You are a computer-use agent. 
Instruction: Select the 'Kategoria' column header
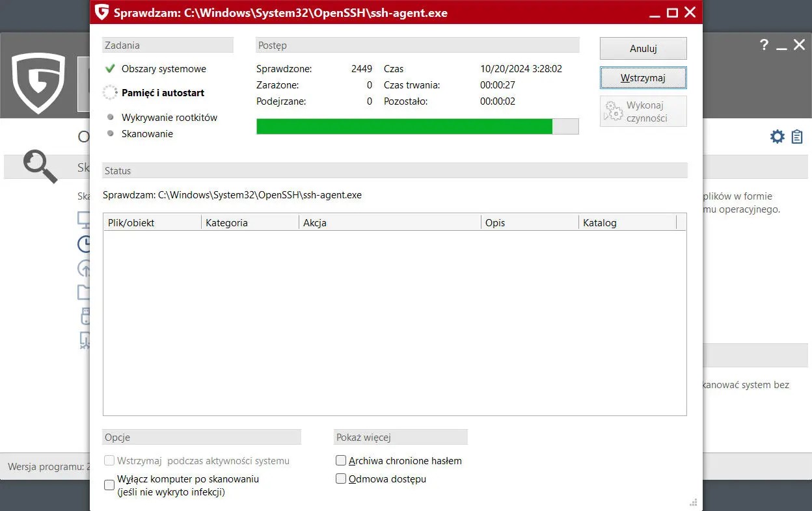coord(226,222)
